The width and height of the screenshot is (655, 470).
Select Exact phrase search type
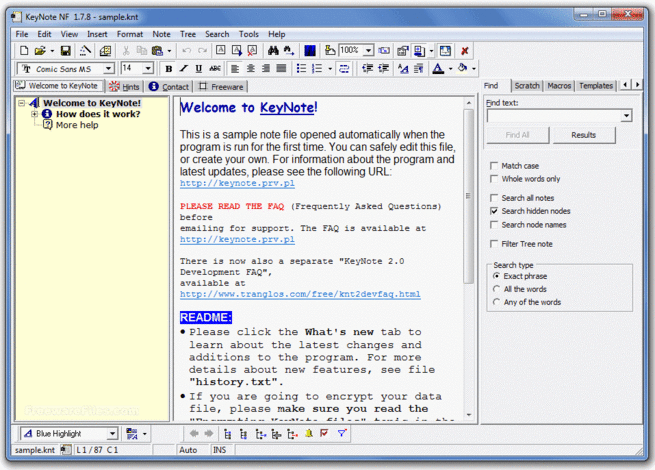(496, 276)
